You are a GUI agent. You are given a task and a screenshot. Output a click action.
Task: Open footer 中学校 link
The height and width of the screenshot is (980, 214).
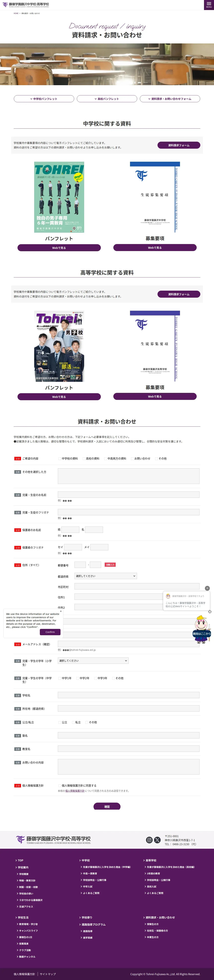point(86,860)
